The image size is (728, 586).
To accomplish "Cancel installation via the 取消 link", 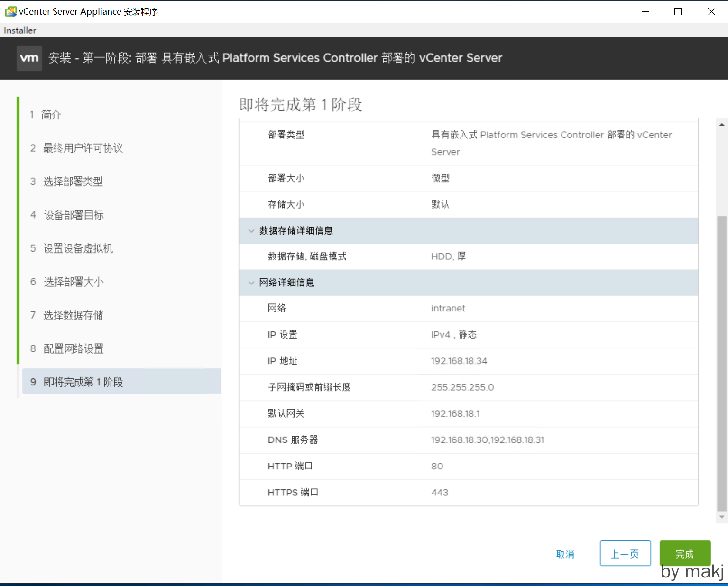I will (x=565, y=554).
